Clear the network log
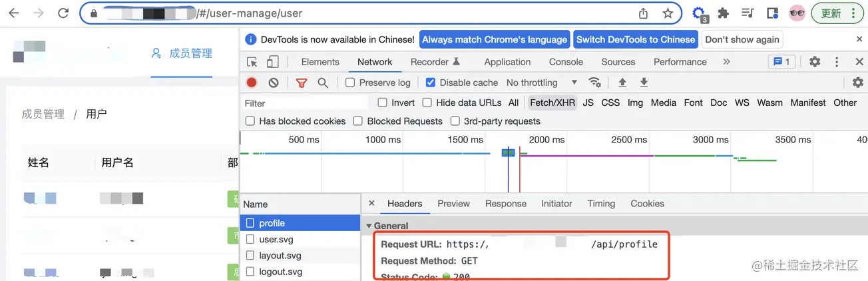Viewport: 868px width, 281px height. [x=274, y=83]
